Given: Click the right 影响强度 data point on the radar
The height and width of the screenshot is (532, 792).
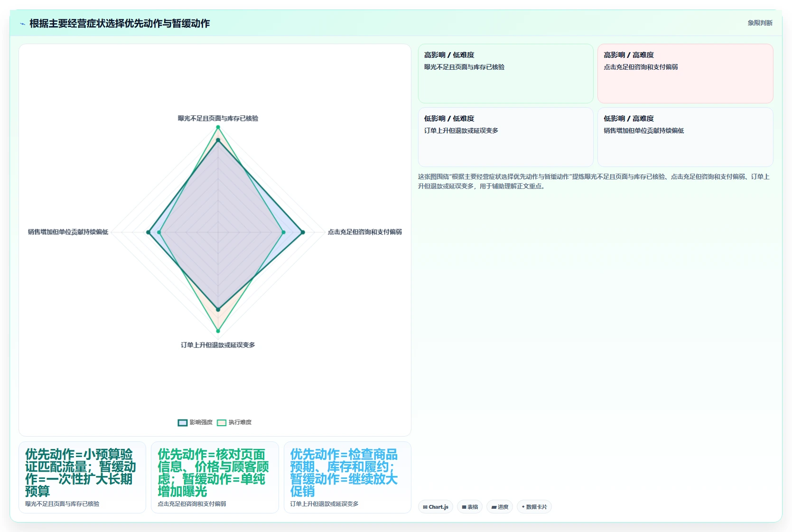Looking at the screenshot, I should (x=303, y=233).
